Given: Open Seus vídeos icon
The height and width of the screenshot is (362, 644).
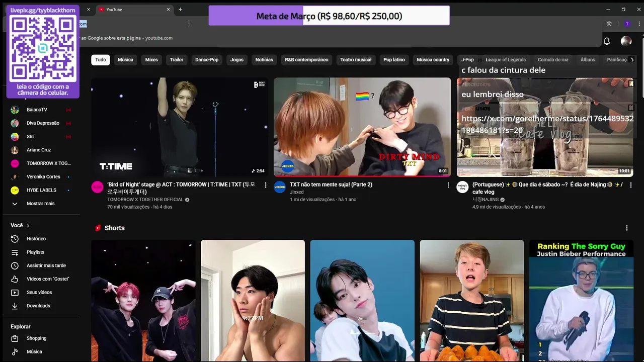Looking at the screenshot, I should tap(15, 292).
